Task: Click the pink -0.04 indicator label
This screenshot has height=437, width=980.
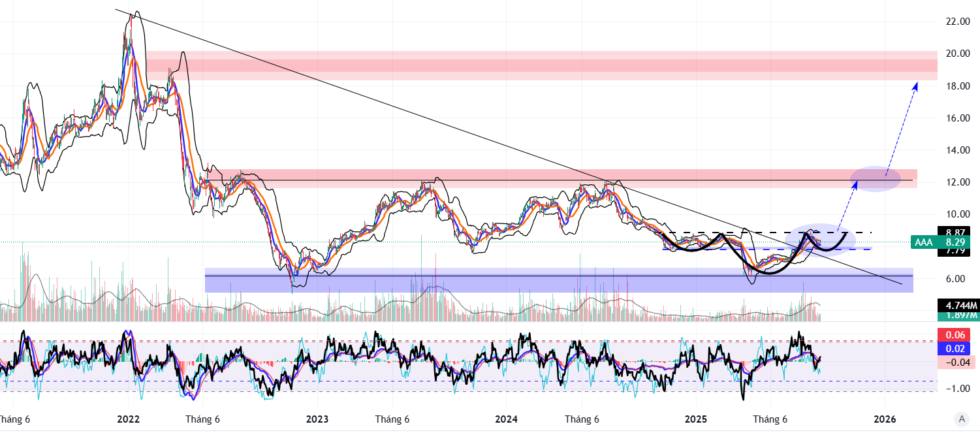Action: click(957, 363)
